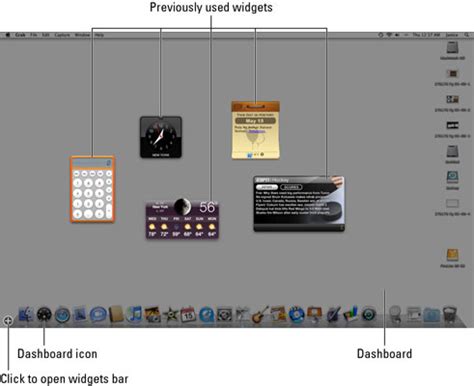The width and height of the screenshot is (474, 386).
Task: Open iDVD disc icon in the Dock
Action: 296,314
